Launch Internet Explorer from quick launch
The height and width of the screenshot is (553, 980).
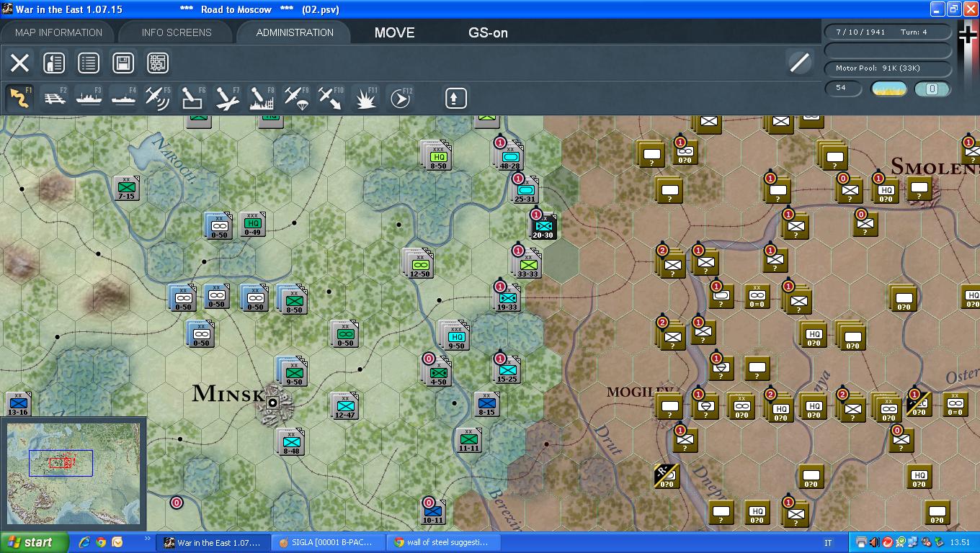pos(84,542)
